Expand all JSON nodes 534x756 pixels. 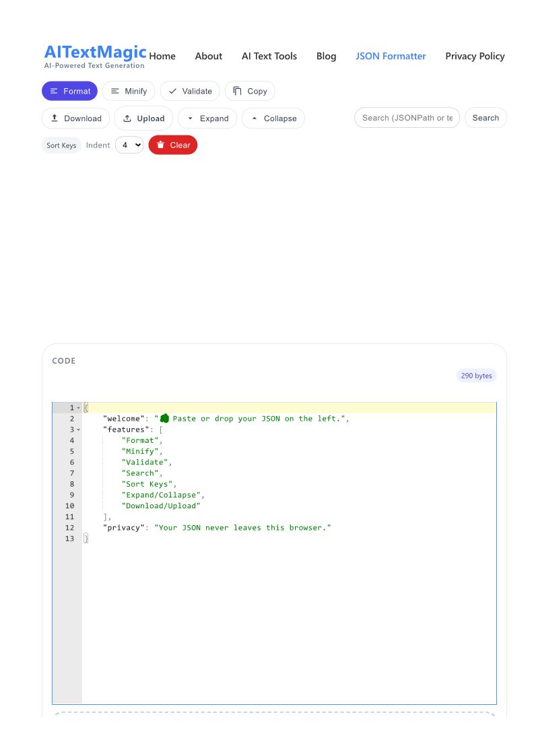[207, 118]
